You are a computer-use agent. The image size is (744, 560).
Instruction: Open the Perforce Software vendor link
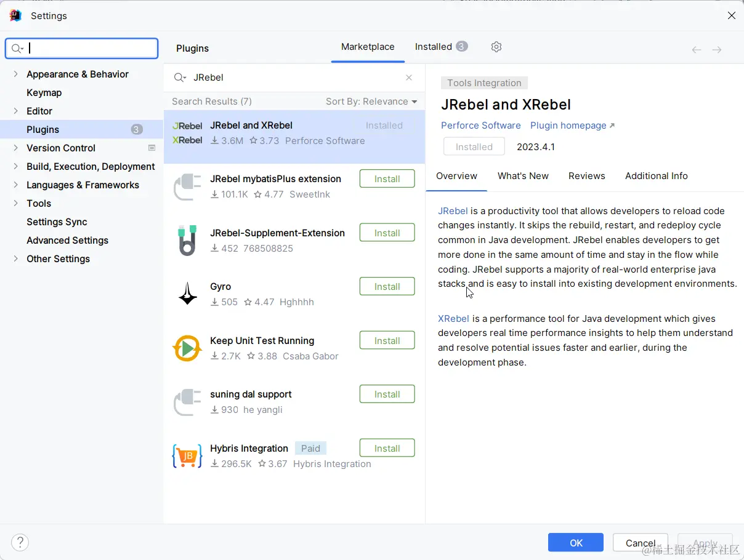pyautogui.click(x=480, y=126)
